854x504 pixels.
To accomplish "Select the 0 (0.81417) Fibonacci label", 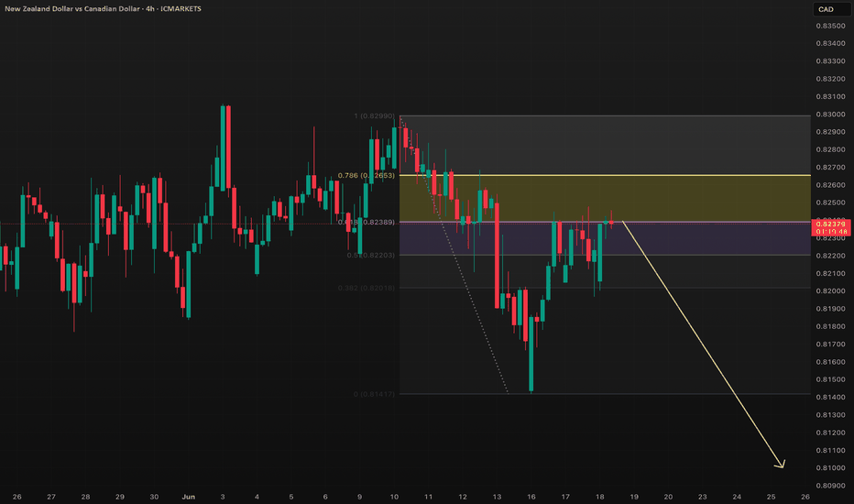I will (374, 394).
